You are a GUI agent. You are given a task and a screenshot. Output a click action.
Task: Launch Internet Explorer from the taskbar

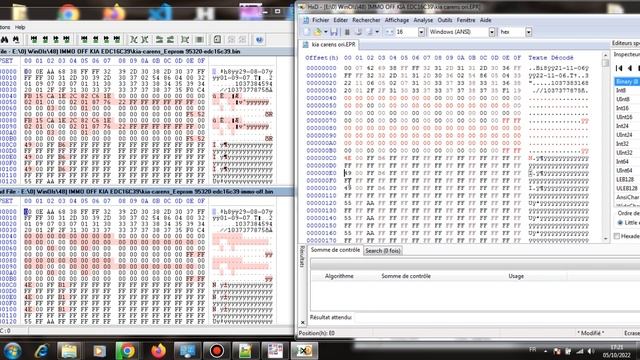point(42,351)
